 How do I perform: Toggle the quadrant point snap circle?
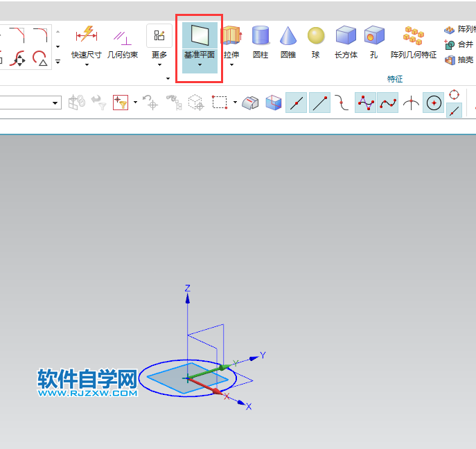454,95
